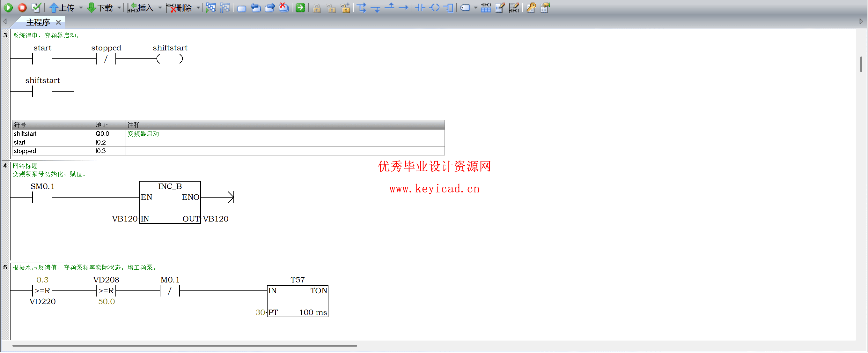Select the M0.1 normally-closed contact
The image size is (868, 353).
170,291
